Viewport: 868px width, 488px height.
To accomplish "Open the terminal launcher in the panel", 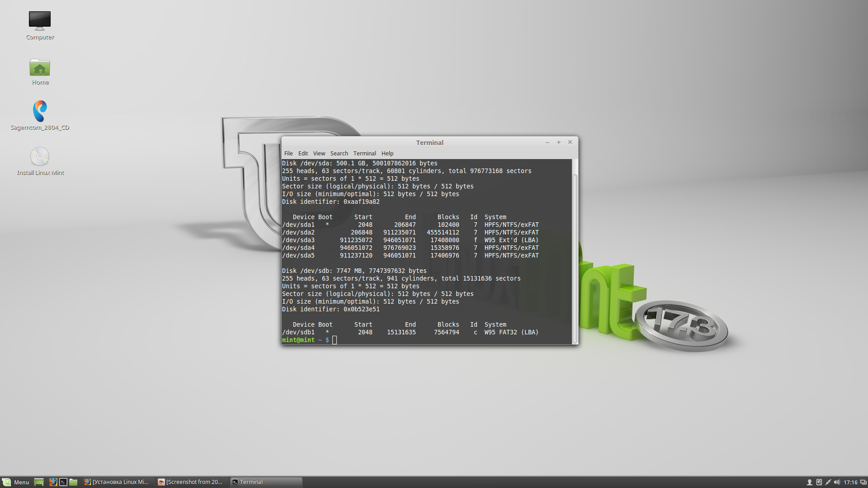I will [63, 482].
